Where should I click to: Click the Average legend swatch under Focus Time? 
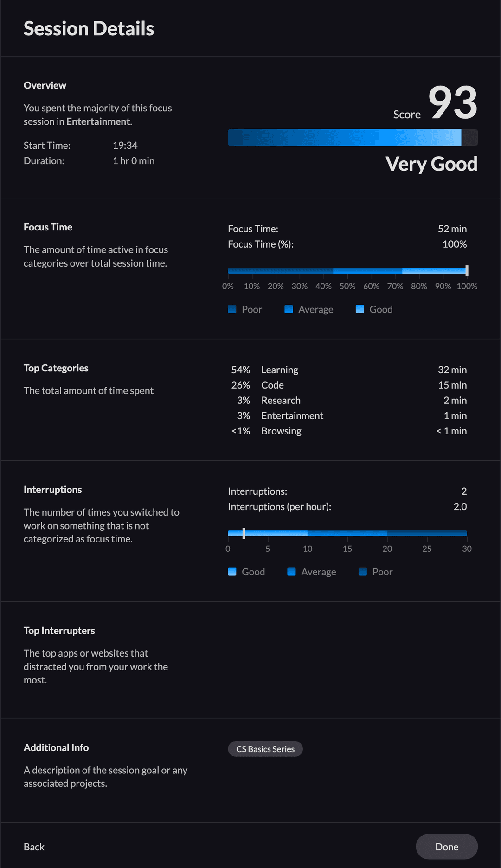click(x=289, y=309)
